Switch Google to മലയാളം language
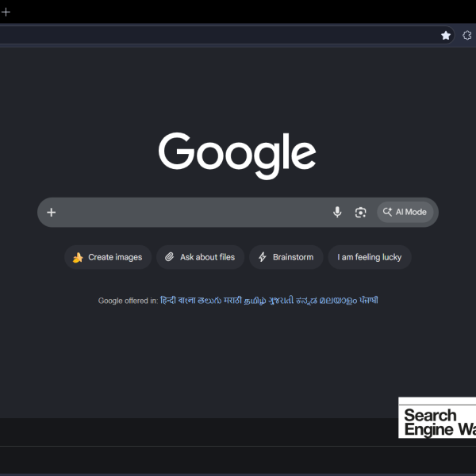 (x=338, y=301)
